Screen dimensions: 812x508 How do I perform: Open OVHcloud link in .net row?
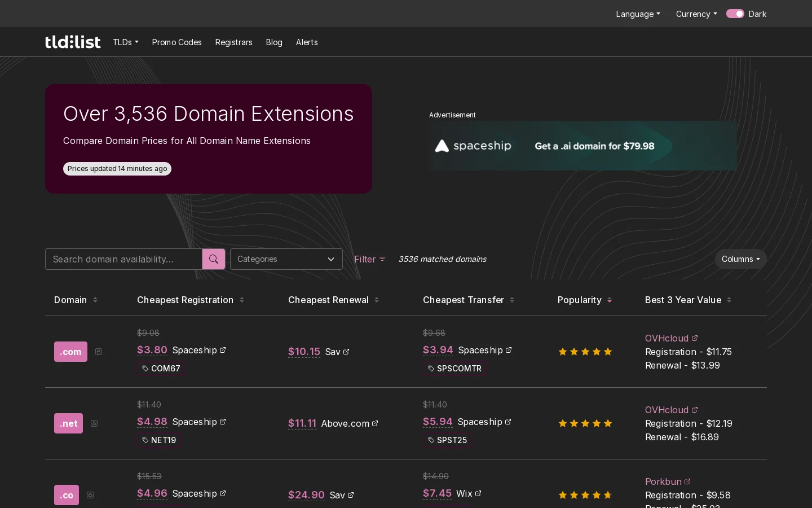tap(672, 410)
